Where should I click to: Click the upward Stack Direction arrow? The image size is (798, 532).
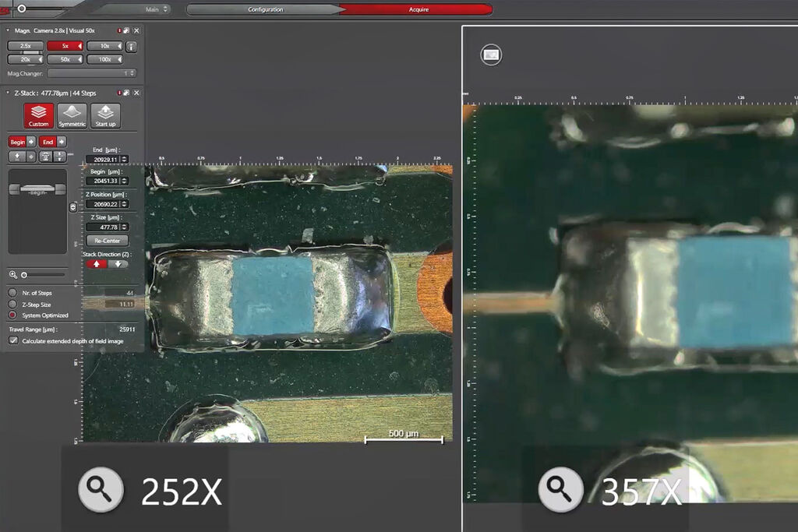point(97,264)
